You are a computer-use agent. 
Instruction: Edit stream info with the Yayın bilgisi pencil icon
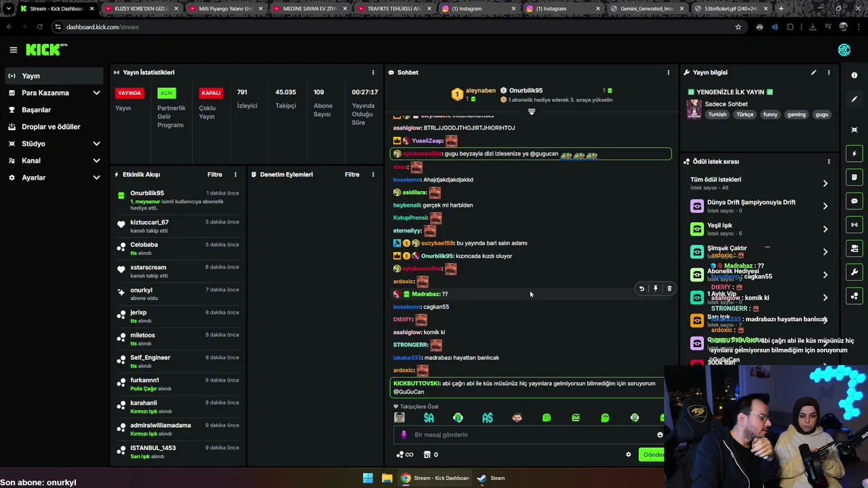coord(814,73)
